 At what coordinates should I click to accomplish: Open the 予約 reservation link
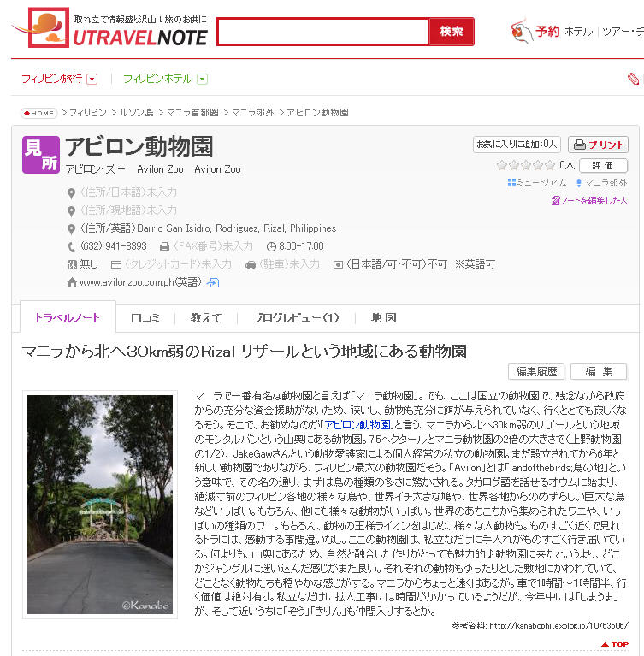[x=547, y=32]
